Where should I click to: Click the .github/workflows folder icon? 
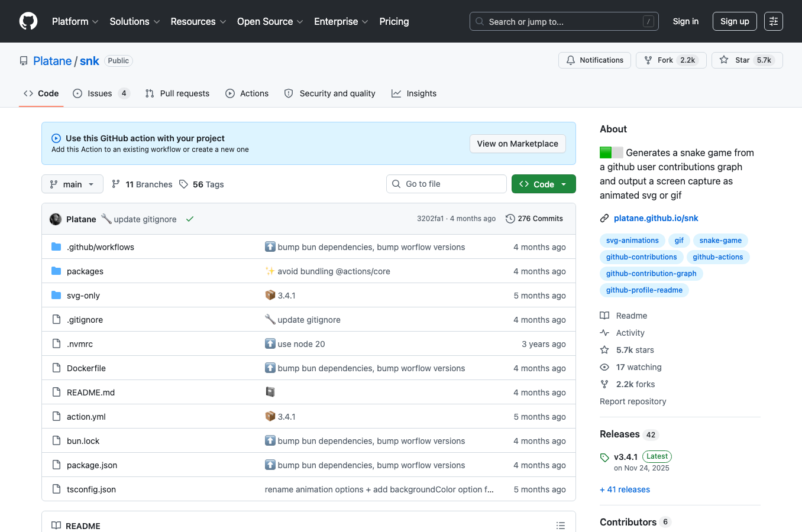pyautogui.click(x=56, y=247)
